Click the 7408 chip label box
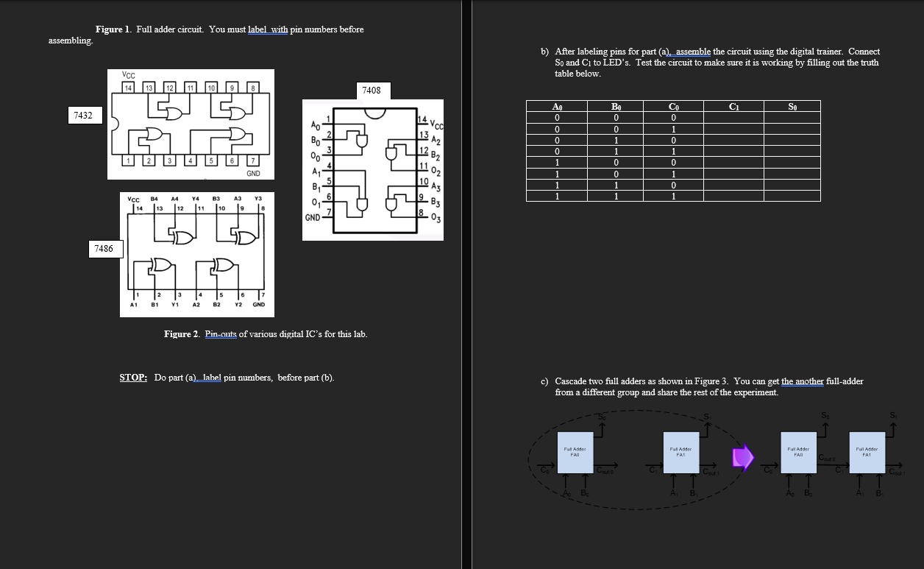Image resolution: width=924 pixels, height=569 pixels. [x=372, y=91]
